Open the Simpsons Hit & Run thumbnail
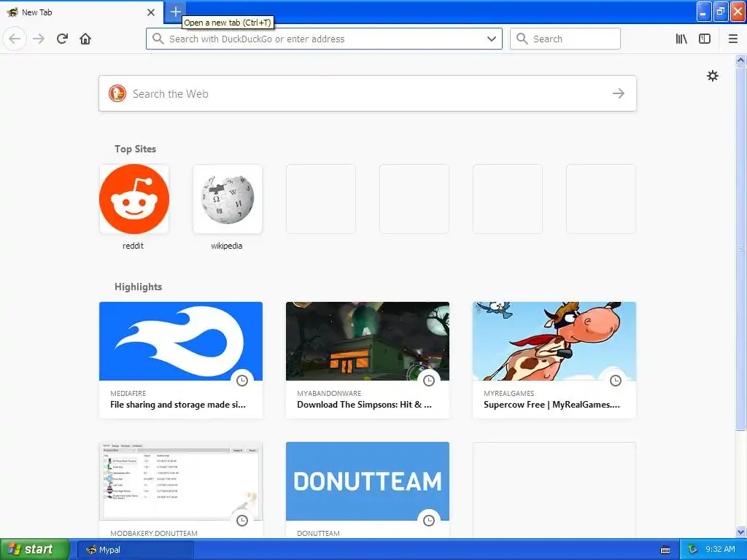The image size is (747, 560). 368,341
